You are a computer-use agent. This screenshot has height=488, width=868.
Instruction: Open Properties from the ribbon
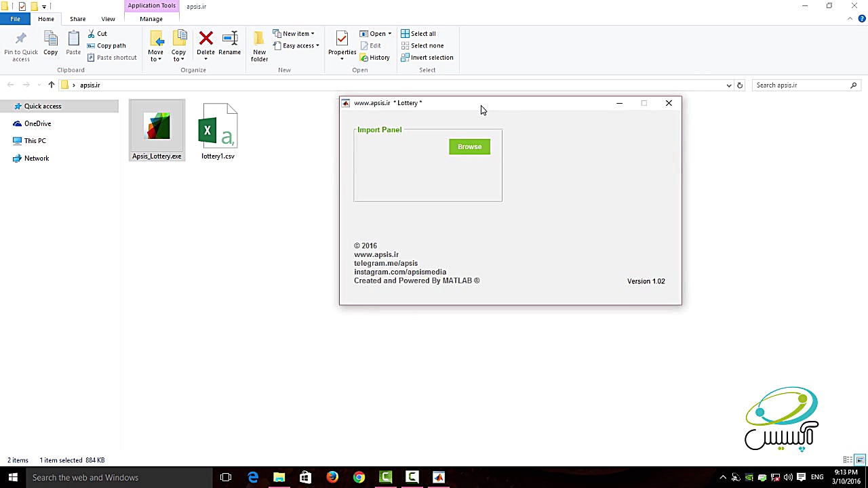coord(342,45)
